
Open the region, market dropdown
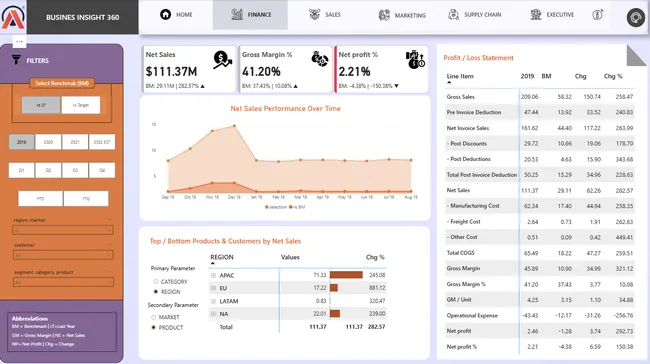(63, 230)
